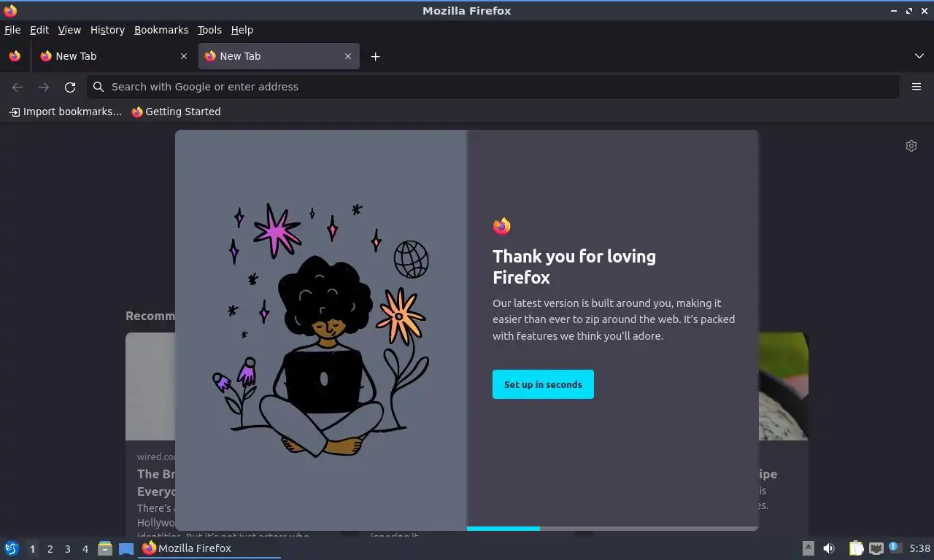Open a new tab with plus button

(375, 56)
